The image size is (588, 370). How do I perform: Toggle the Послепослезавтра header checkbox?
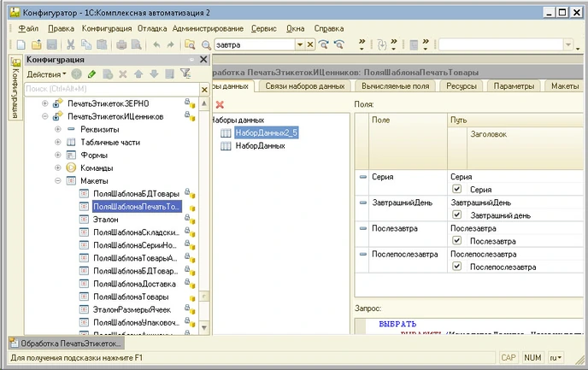point(456,266)
